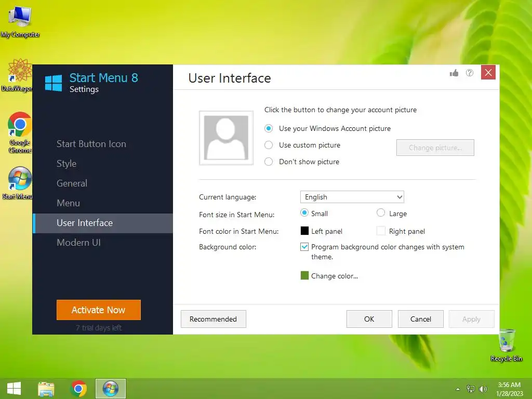Toggle background color changes with system theme
Screen dimensions: 532x399
(304, 247)
